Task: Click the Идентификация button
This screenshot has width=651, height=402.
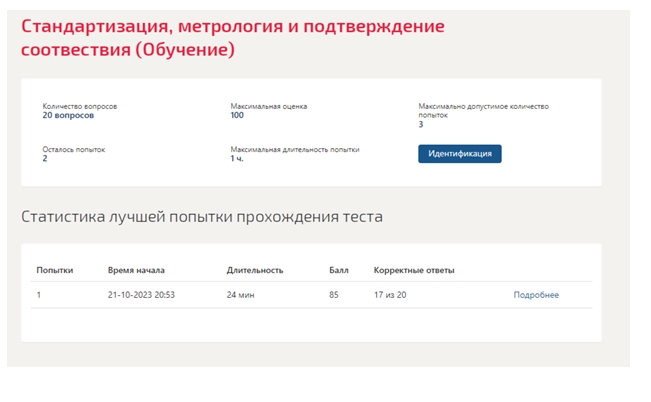Action: pos(460,154)
